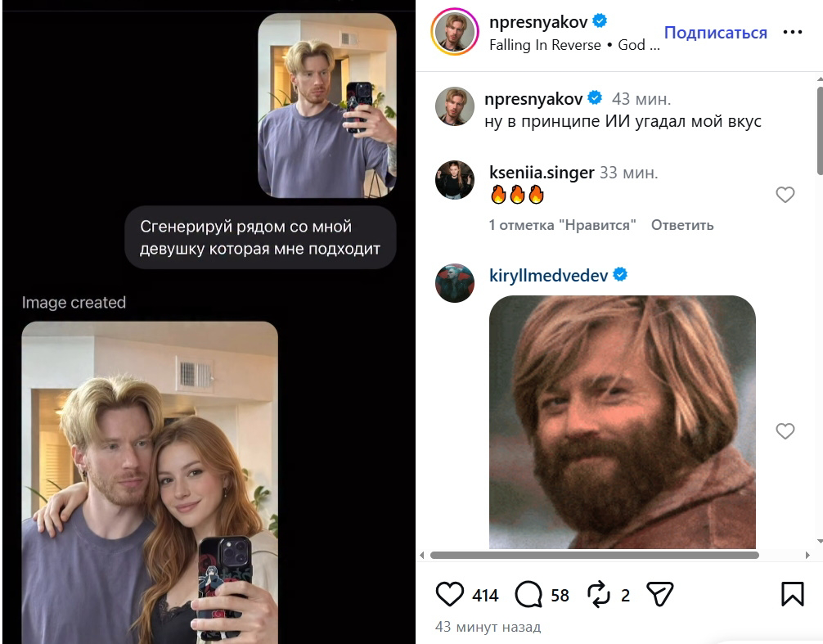Reply using the Ответить link
The image size is (823, 644).
point(681,225)
